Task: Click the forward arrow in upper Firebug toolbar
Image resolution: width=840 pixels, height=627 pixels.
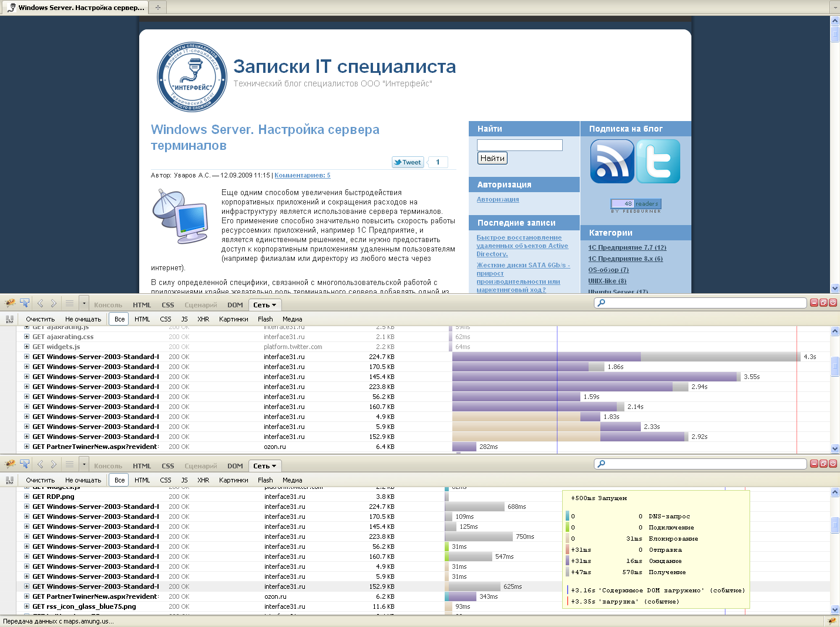Action: 53,303
